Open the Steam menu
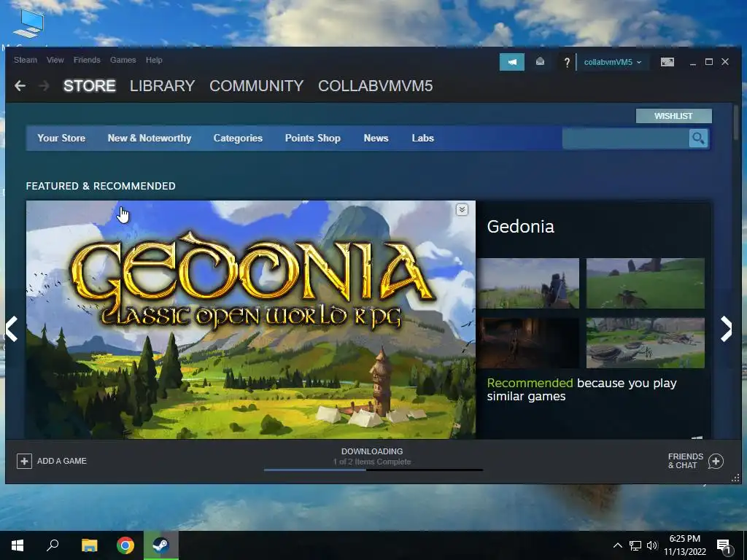The image size is (747, 560). click(x=26, y=60)
